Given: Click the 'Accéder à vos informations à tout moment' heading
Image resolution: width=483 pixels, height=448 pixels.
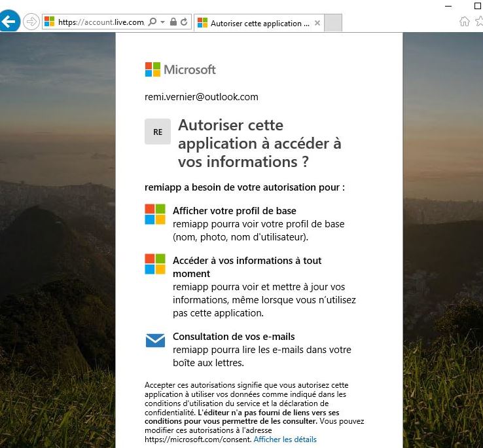Looking at the screenshot, I should coord(247,267).
